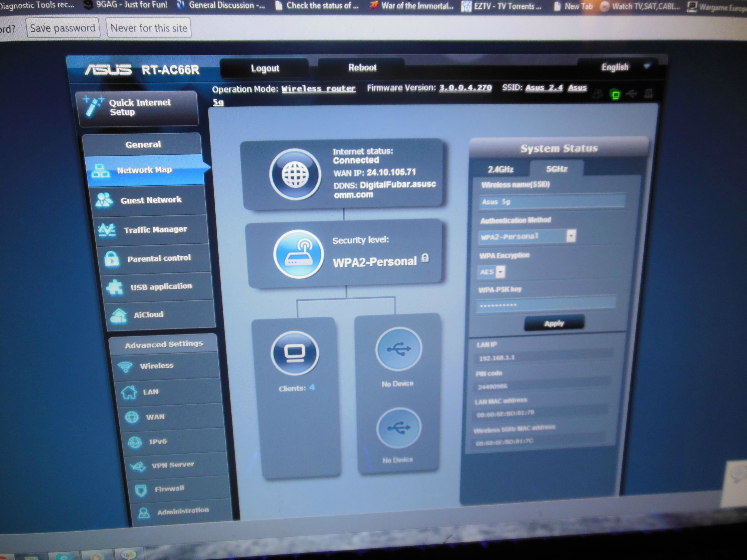Viewport: 747px width, 560px height.
Task: Click the AiCloud cloud icon
Action: 119,316
